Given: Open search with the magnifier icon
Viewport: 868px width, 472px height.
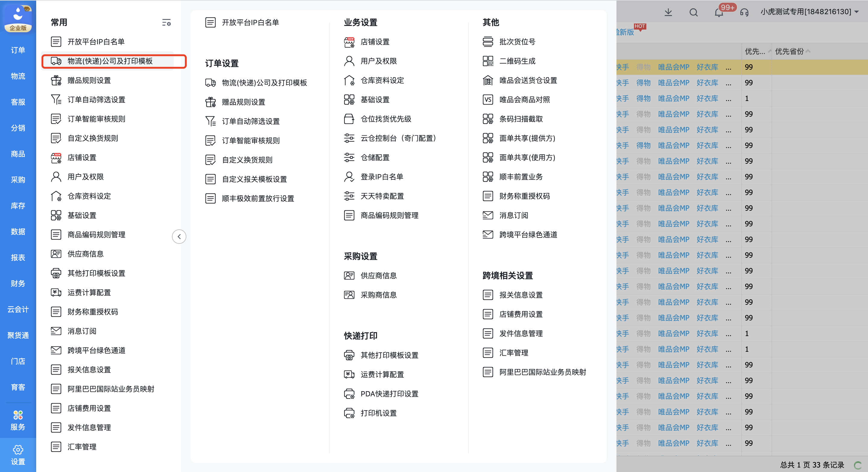Looking at the screenshot, I should [x=693, y=12].
